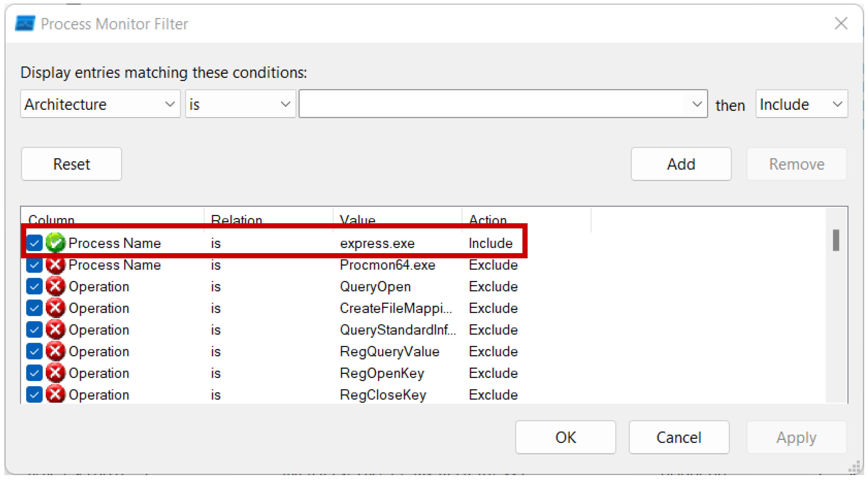Uncheck the express.exe include filter

coord(34,243)
